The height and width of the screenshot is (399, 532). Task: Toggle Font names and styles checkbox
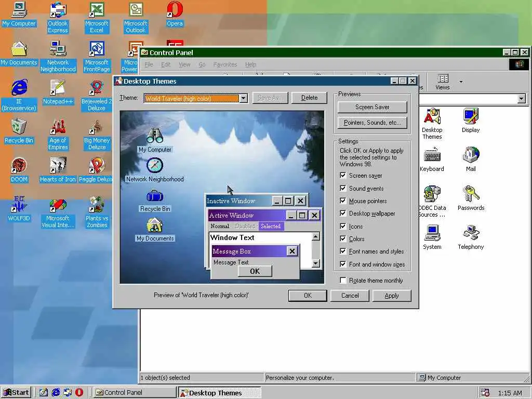(343, 251)
